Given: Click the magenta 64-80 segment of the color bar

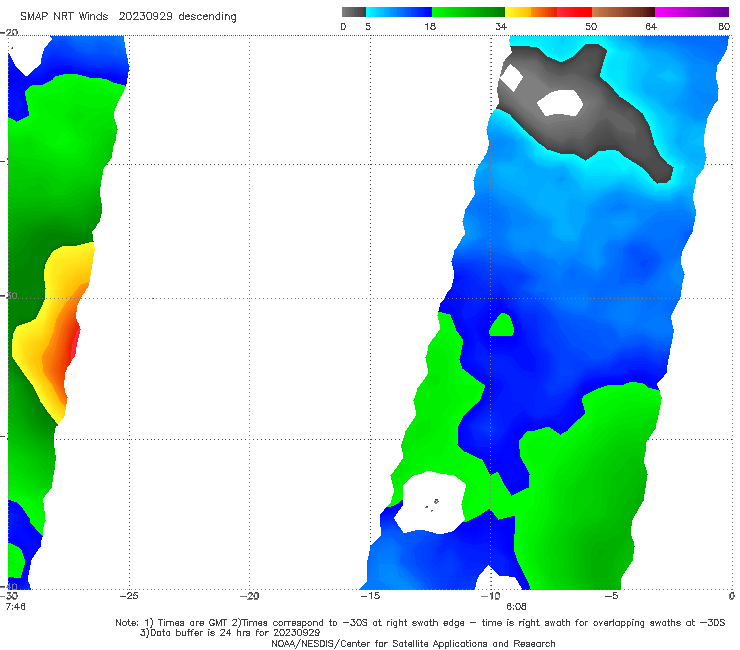Looking at the screenshot, I should click(692, 12).
